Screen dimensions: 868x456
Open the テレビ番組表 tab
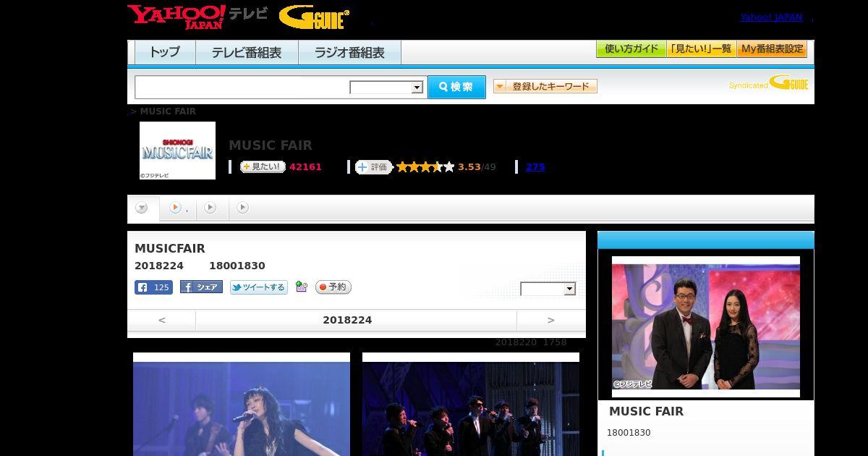pyautogui.click(x=247, y=52)
